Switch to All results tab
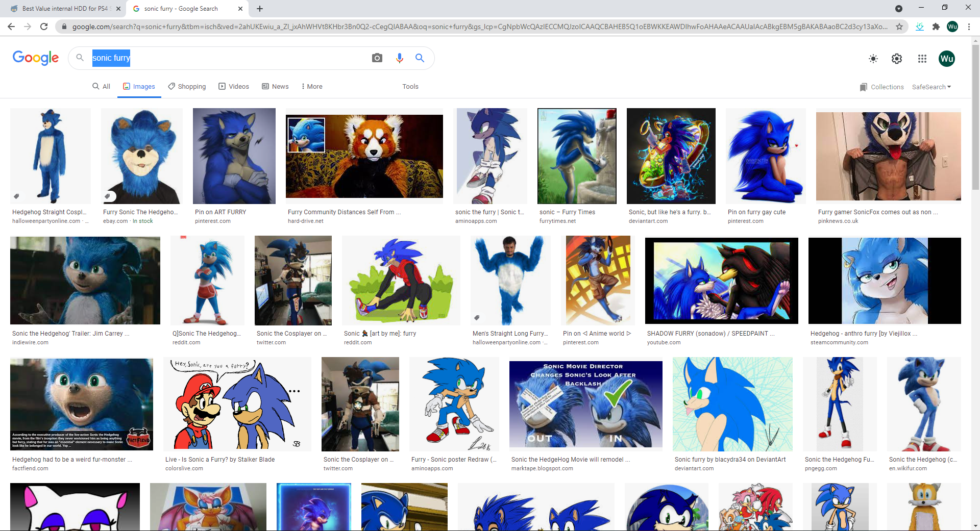This screenshot has width=980, height=531. (101, 86)
